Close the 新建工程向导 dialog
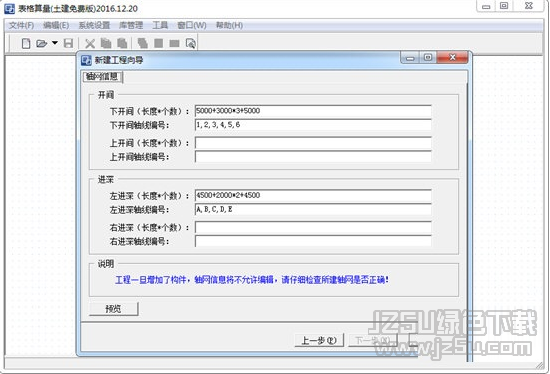 (452, 58)
